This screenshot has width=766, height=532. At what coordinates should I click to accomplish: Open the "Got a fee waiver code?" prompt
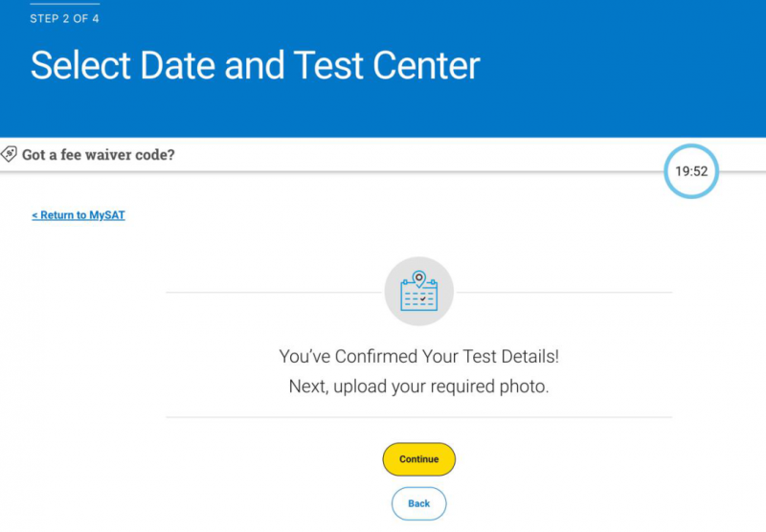point(99,155)
